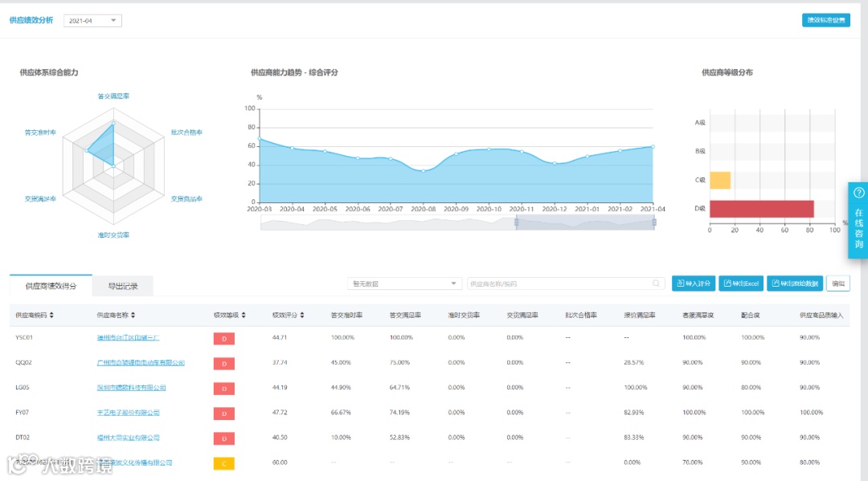Click the 绩效标准设置 button
This screenshot has width=868, height=481.
point(826,20)
